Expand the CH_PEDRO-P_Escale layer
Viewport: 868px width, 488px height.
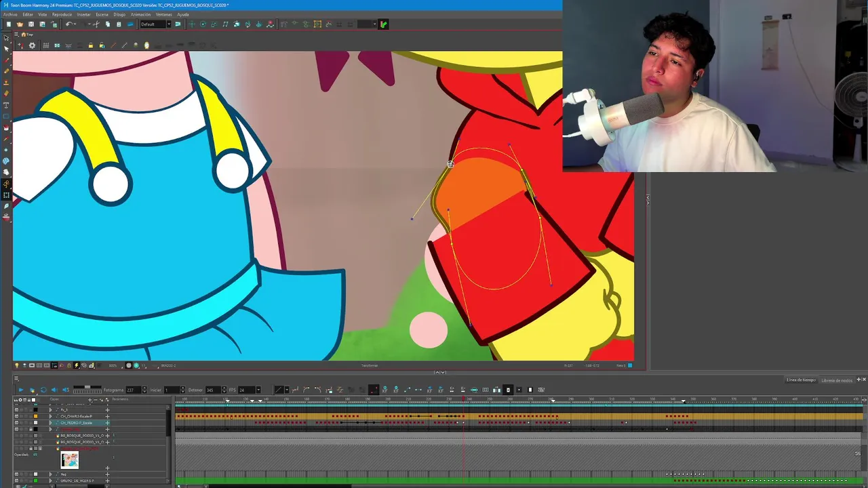(50, 423)
